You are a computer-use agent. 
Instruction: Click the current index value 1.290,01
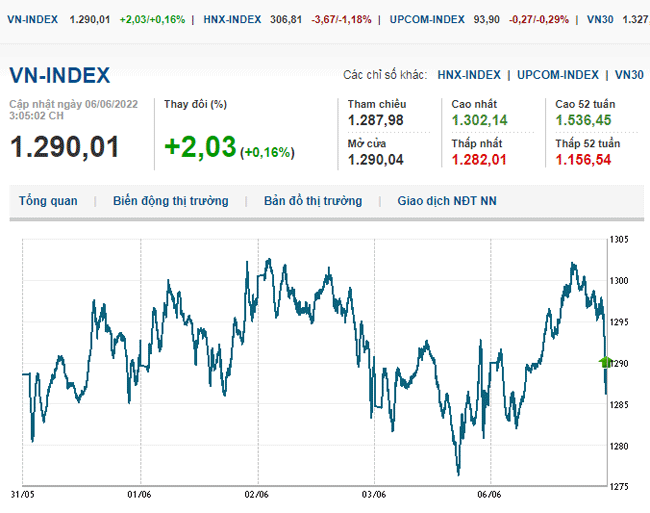click(x=64, y=147)
